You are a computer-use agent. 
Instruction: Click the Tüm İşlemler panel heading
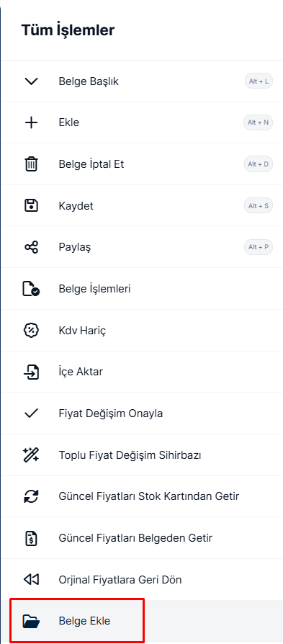pos(68,30)
